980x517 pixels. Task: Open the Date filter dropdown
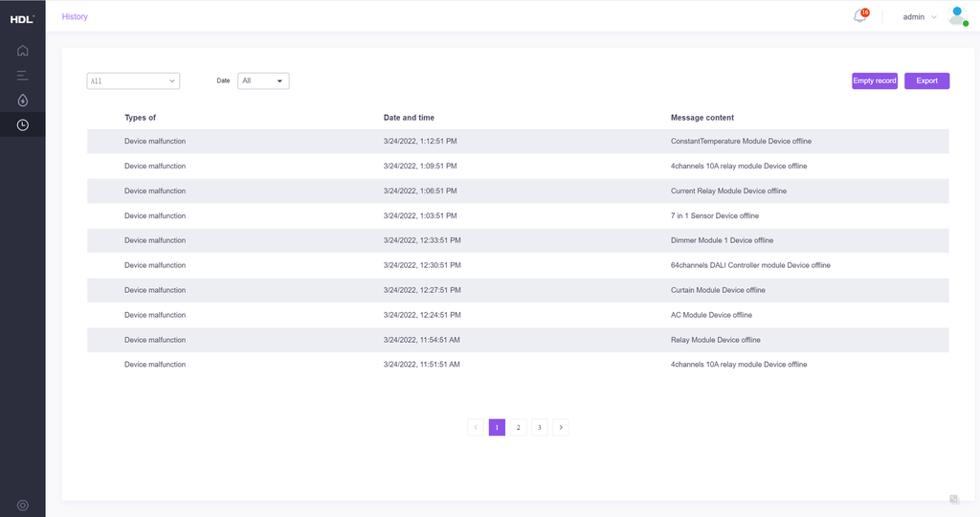(x=263, y=81)
